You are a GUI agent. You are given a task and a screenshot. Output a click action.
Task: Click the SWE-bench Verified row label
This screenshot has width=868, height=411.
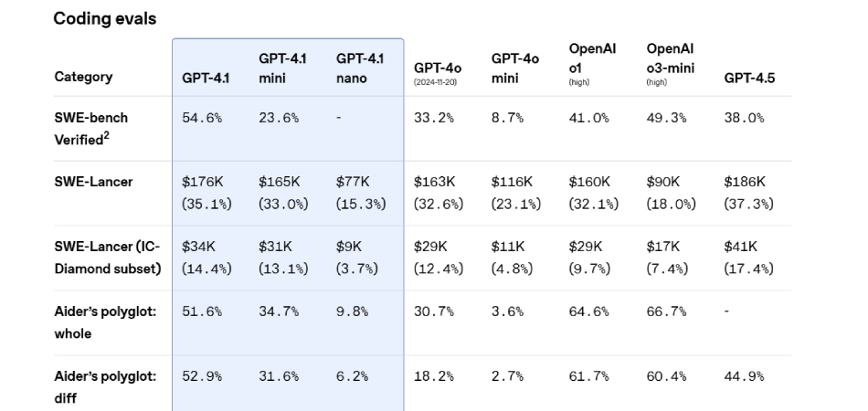click(x=91, y=129)
